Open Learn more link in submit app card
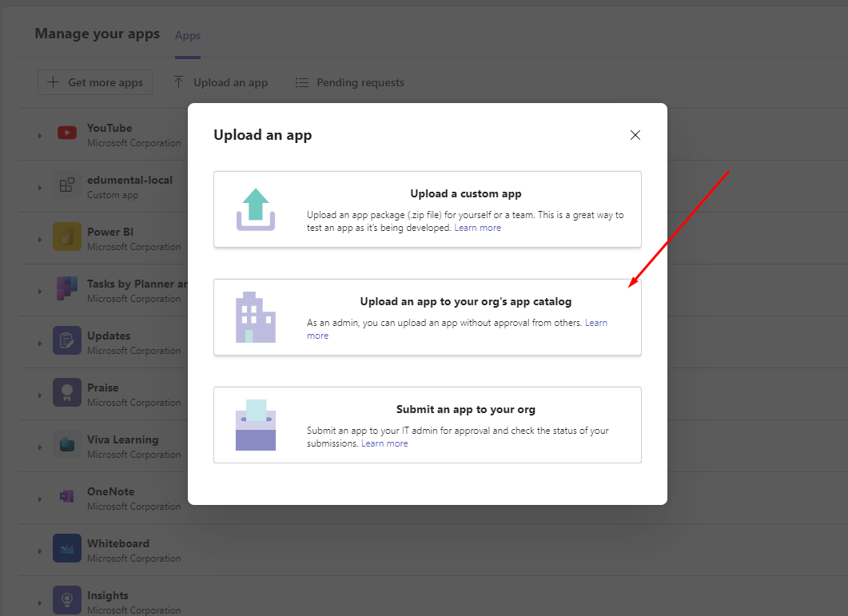The width and height of the screenshot is (848, 616). coord(384,443)
